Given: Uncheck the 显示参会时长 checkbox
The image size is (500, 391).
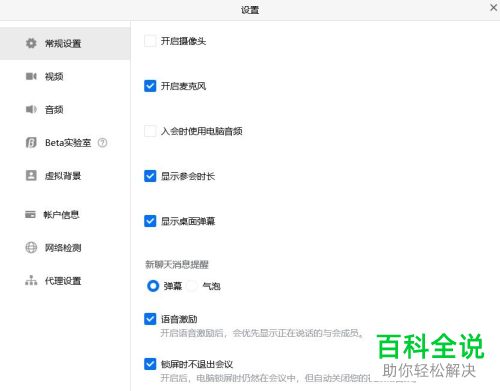Looking at the screenshot, I should click(150, 176).
